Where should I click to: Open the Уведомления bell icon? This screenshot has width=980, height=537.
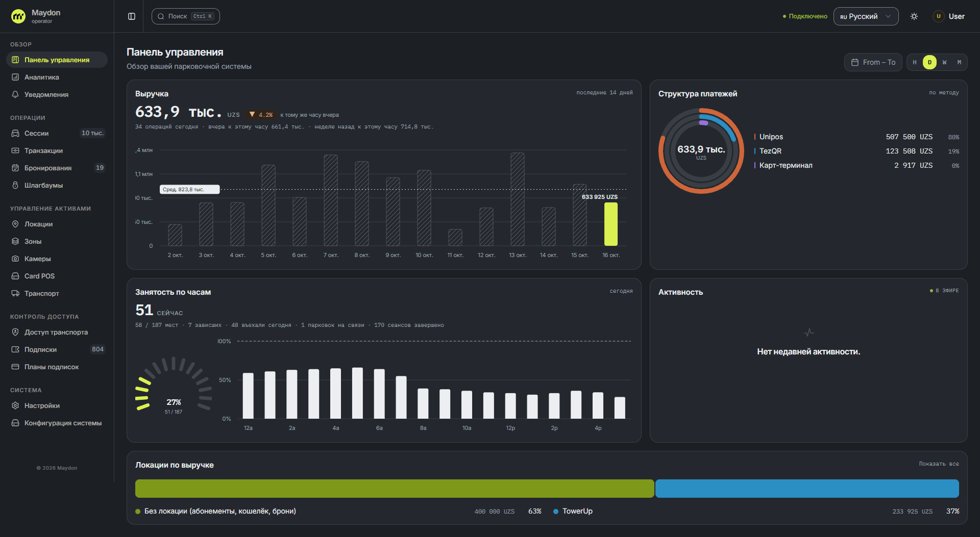click(x=15, y=94)
